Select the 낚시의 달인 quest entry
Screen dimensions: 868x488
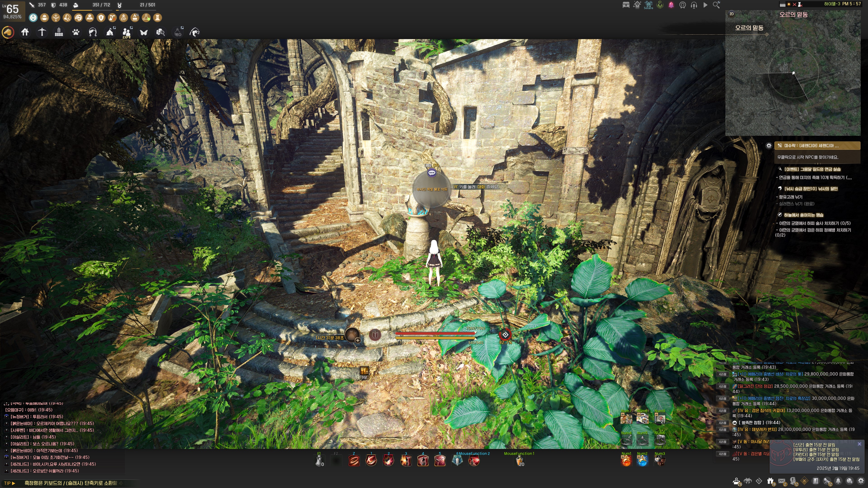click(x=811, y=189)
